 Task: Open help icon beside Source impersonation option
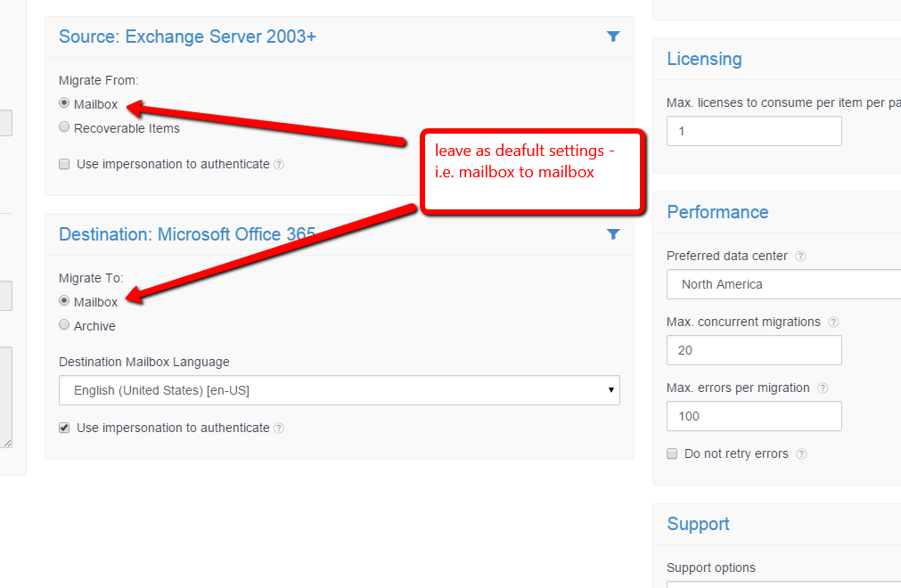tap(279, 164)
